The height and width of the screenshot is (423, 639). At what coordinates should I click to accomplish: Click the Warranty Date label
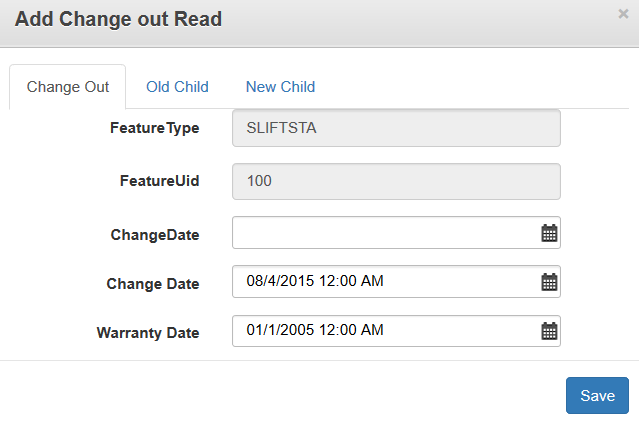point(147,333)
